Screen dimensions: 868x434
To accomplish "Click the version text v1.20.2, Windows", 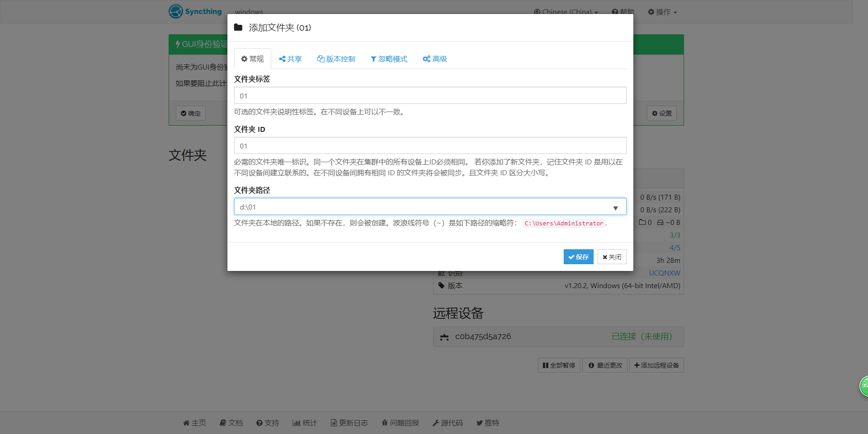I will [622, 285].
